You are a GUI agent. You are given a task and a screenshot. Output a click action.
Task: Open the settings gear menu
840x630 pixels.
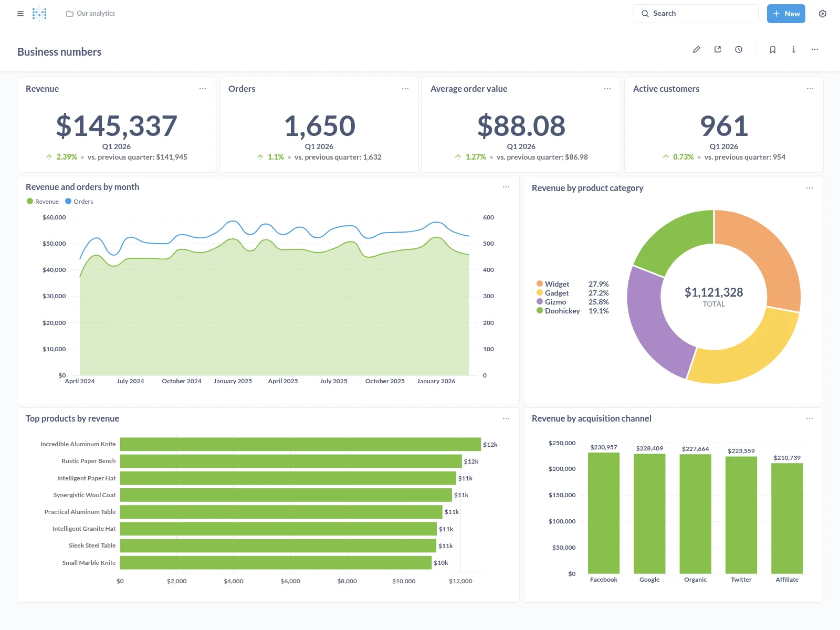823,14
